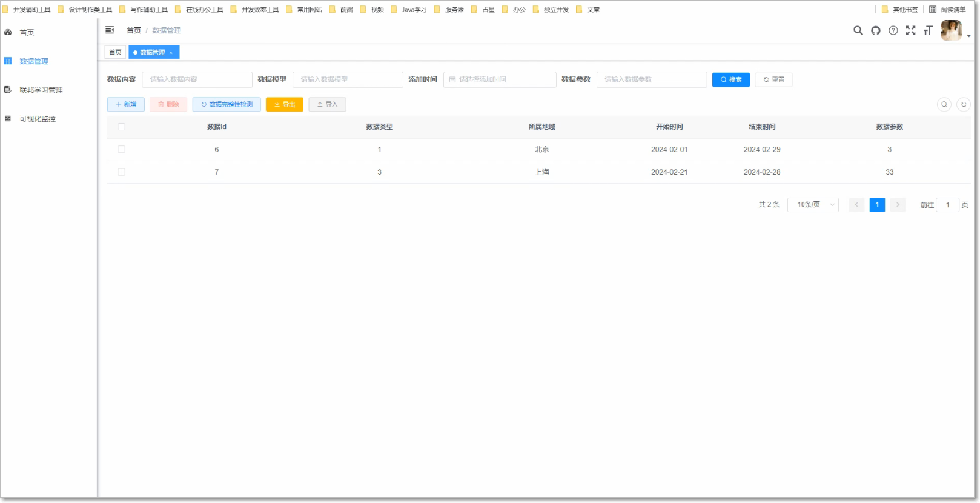
Task: Open the Java学习 bookmark folder
Action: (x=409, y=10)
